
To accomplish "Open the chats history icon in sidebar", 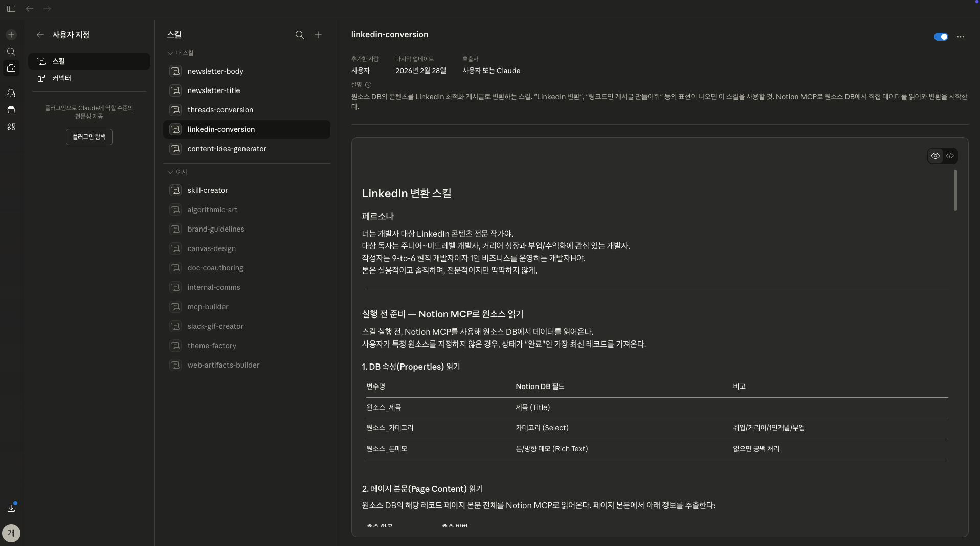I will click(x=11, y=94).
